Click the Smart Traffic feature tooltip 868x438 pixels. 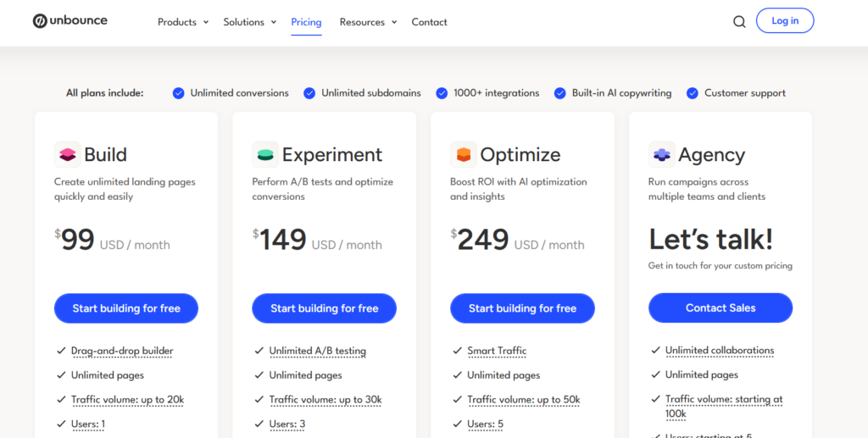click(497, 351)
